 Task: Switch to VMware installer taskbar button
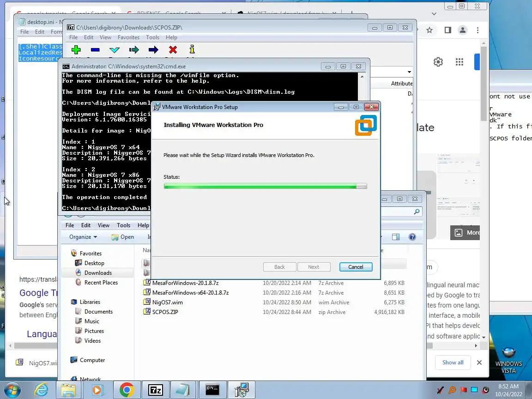click(242, 390)
